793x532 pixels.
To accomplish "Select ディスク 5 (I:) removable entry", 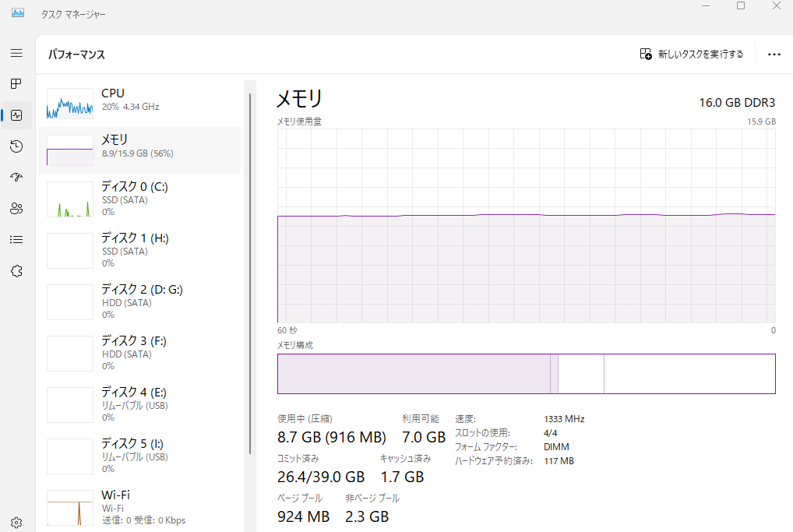I will tap(139, 456).
